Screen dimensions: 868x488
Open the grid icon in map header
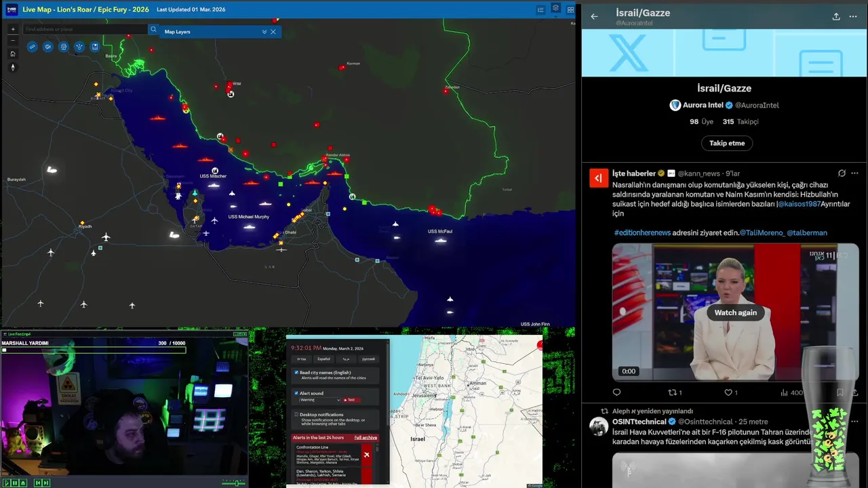pyautogui.click(x=570, y=9)
